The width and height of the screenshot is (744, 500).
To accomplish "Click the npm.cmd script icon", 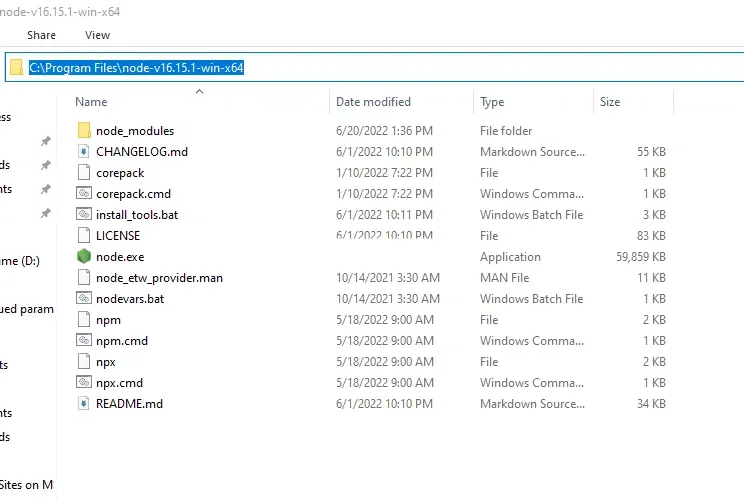I will coord(84,340).
